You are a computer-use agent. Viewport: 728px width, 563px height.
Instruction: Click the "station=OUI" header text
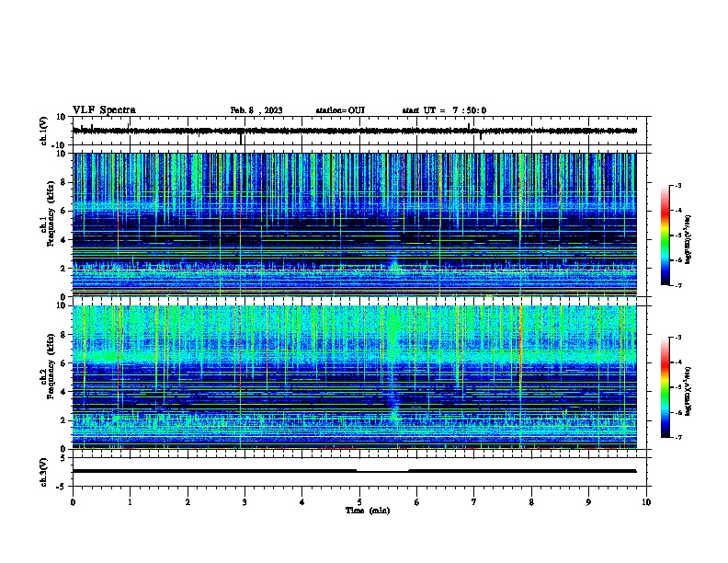point(340,110)
